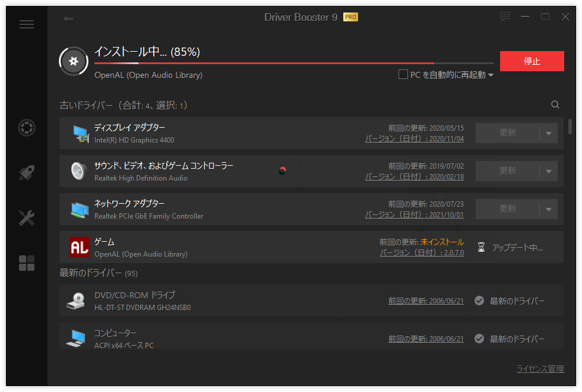
Task: Click the spinning gear install icon
Action: [74, 61]
